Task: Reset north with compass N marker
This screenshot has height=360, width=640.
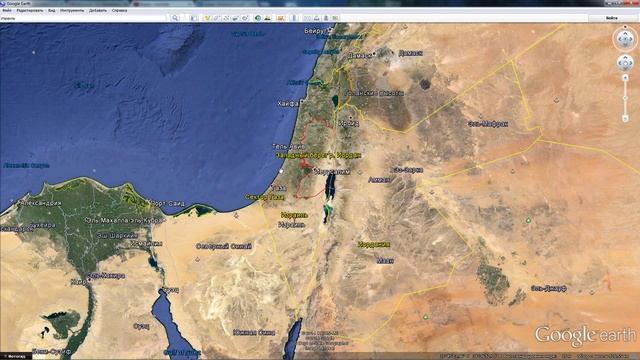Action: 625,27
